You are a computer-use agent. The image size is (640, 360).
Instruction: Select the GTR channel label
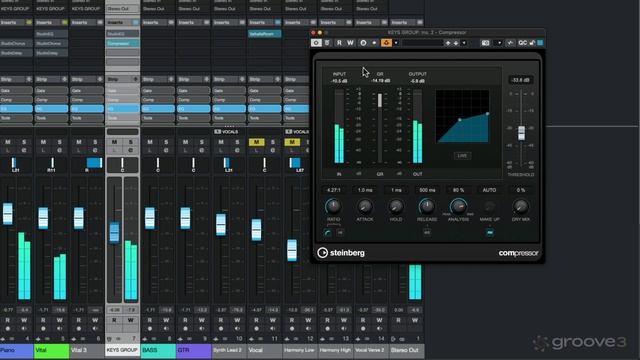(x=193, y=350)
